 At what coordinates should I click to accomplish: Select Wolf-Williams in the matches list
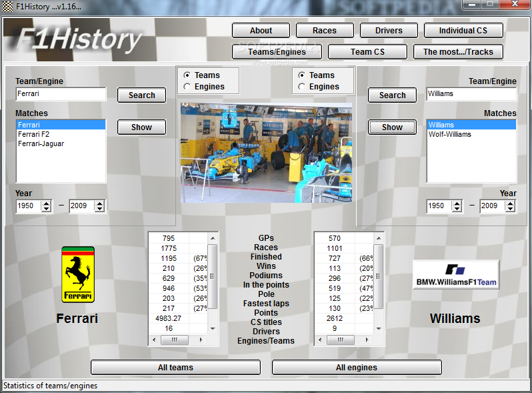click(x=471, y=134)
